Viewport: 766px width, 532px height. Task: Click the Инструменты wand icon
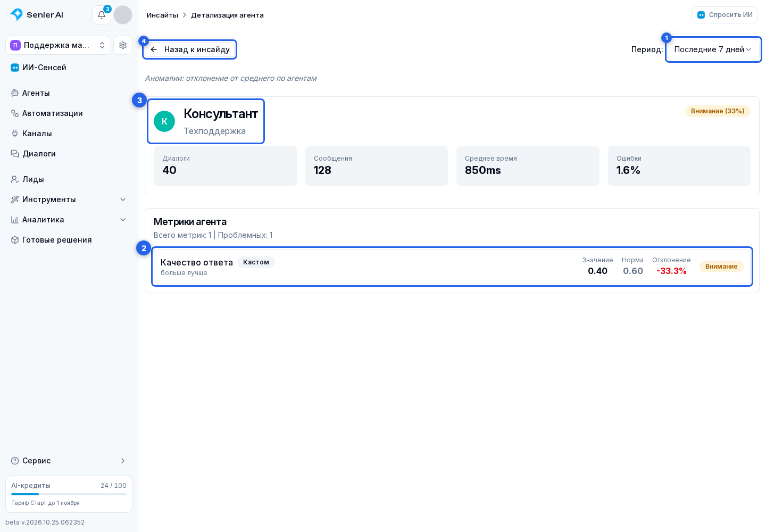pyautogui.click(x=15, y=199)
